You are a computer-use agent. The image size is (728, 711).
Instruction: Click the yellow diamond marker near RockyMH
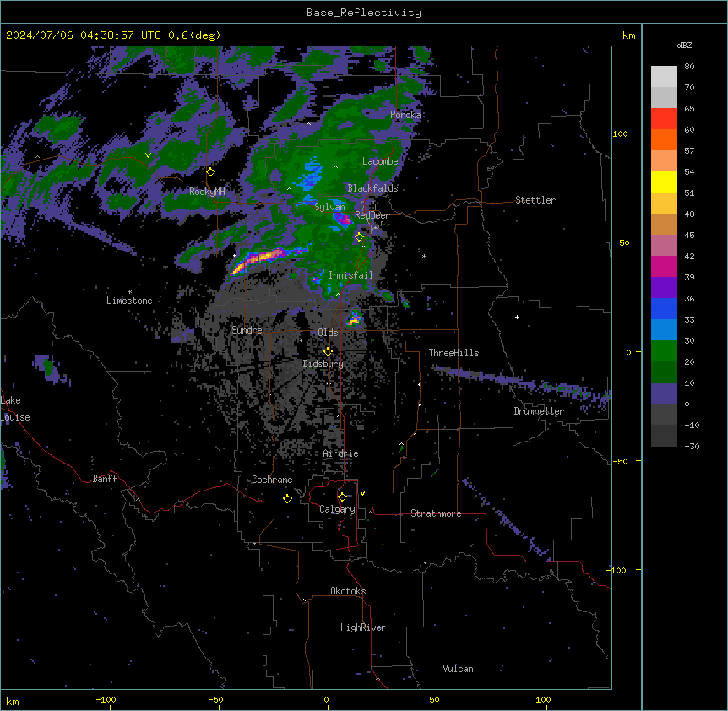coord(210,172)
